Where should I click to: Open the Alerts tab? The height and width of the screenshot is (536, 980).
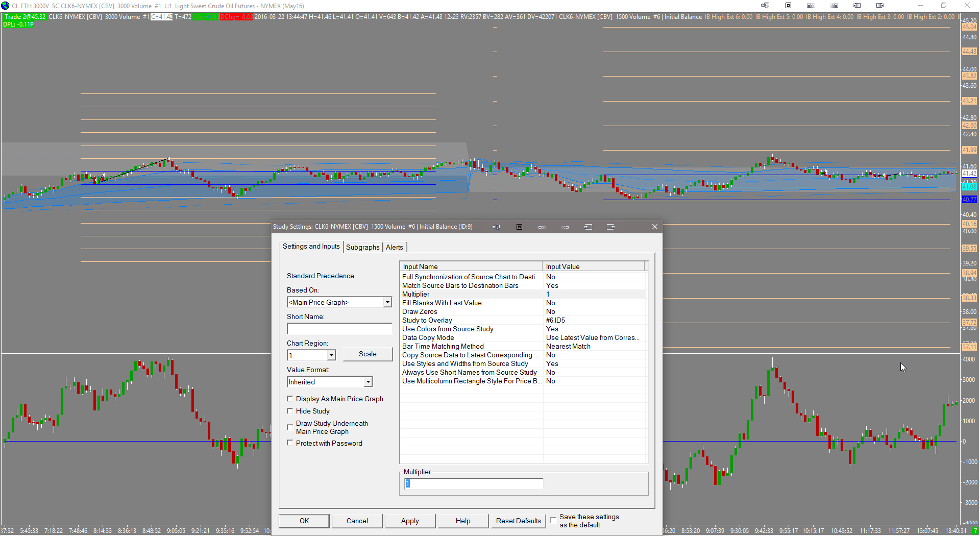click(394, 247)
